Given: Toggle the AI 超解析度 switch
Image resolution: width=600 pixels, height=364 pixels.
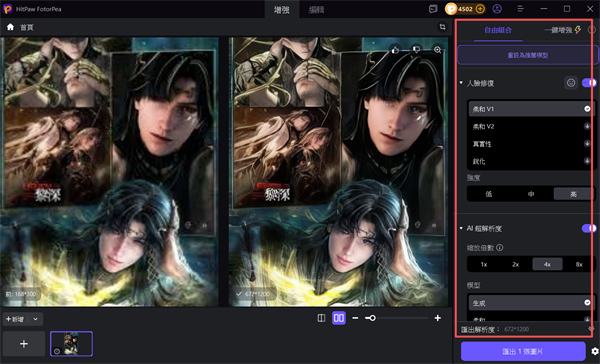Looking at the screenshot, I should 589,229.
